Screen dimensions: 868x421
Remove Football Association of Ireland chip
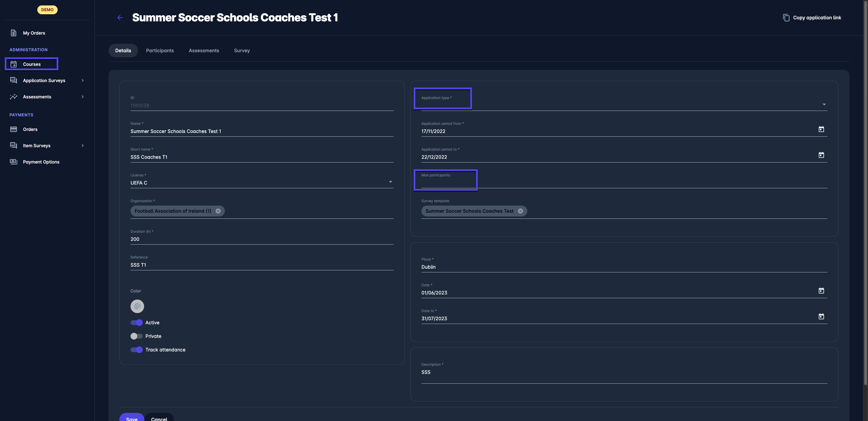coord(218,211)
